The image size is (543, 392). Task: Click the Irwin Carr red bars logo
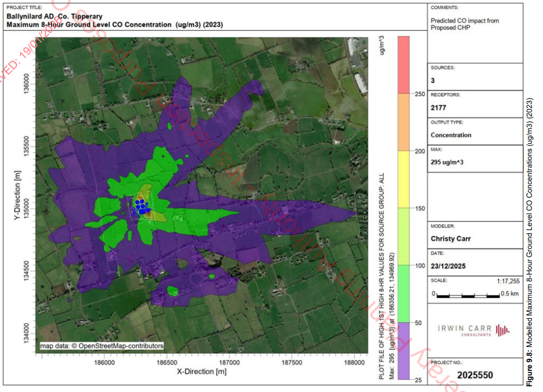pyautogui.click(x=502, y=329)
